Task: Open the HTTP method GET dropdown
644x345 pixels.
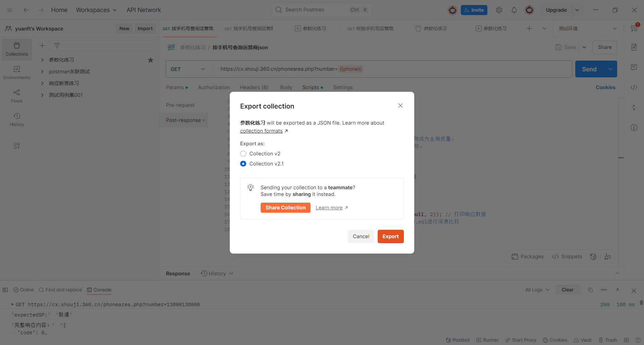Action: pyautogui.click(x=188, y=69)
